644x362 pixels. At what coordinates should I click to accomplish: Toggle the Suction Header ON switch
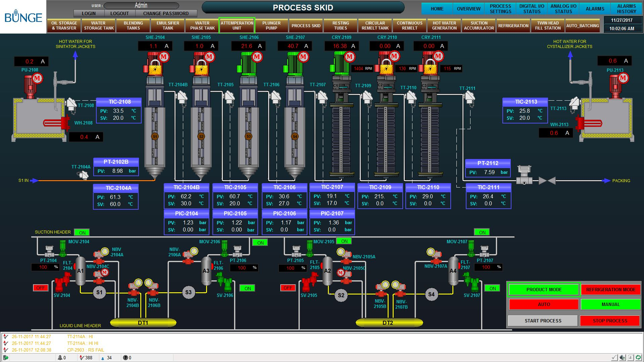(x=82, y=232)
